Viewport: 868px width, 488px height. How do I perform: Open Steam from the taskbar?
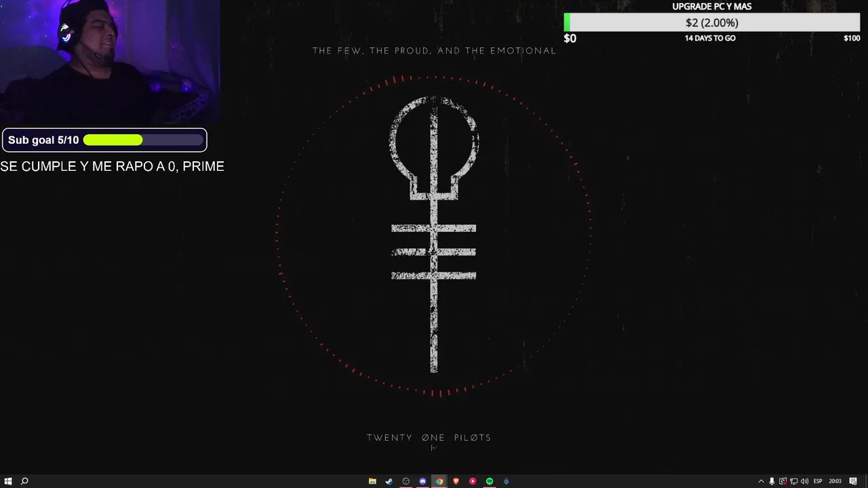coord(389,481)
